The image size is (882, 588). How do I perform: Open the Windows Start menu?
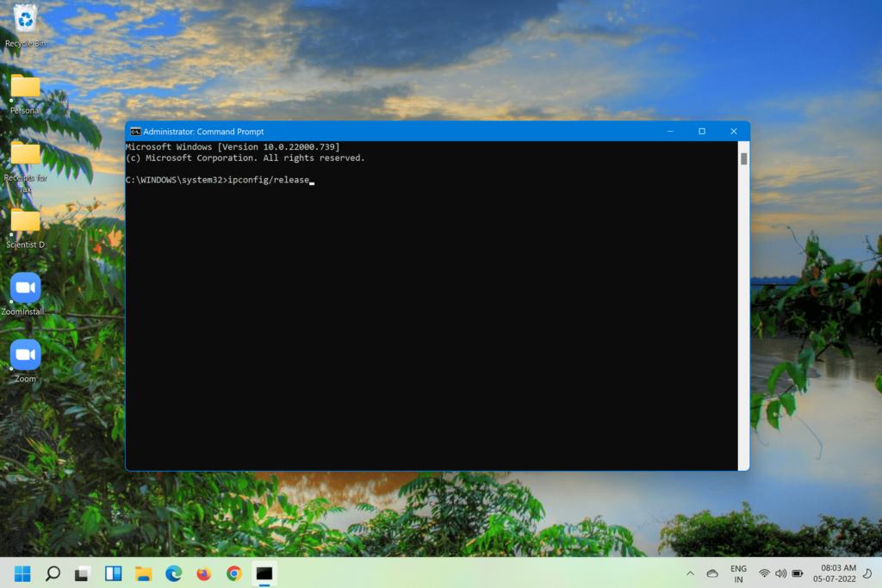coord(22,573)
